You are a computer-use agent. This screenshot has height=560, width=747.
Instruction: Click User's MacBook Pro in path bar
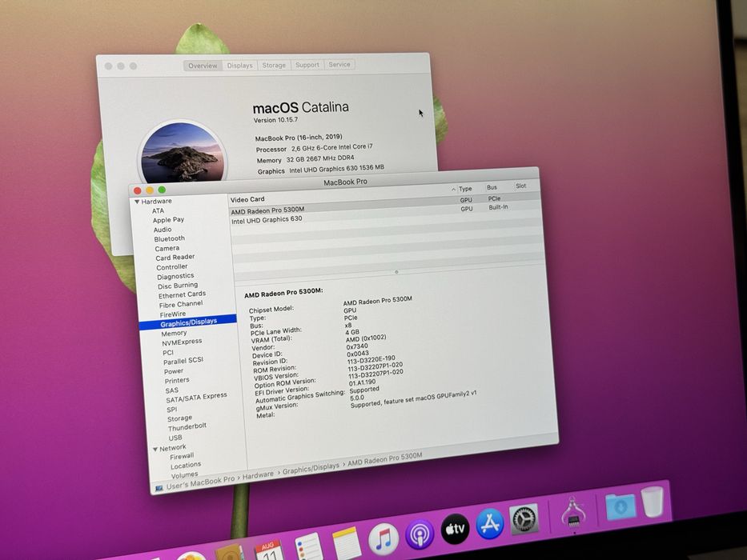[x=201, y=483]
